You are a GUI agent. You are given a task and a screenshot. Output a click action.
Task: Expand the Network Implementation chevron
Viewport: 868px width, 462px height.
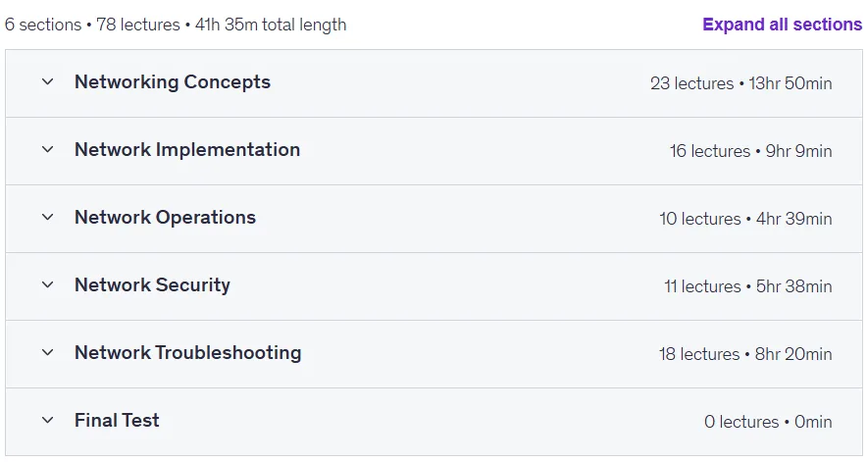point(48,149)
